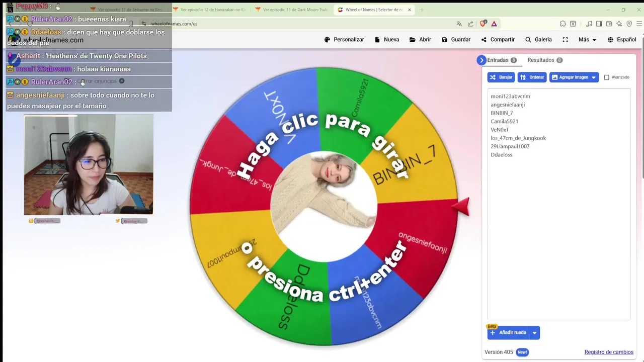Click the media music note toolbar icon

coord(589,24)
